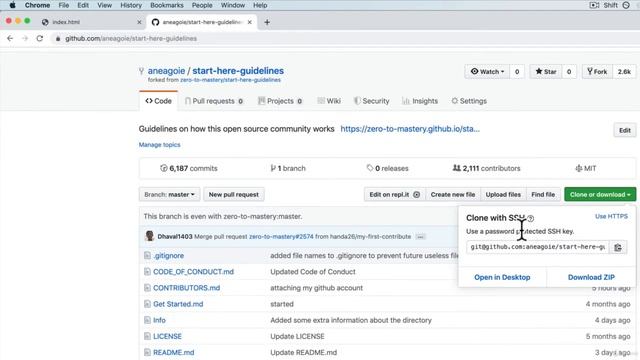Open SSH help question mark icon

click(531, 218)
